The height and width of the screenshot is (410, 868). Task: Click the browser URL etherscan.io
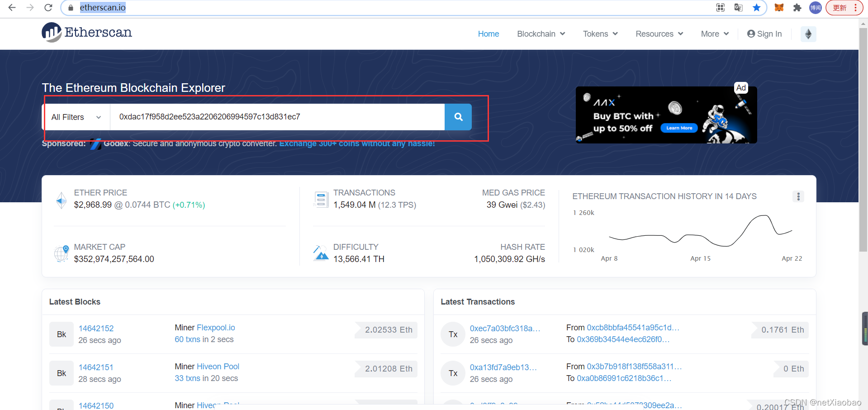coord(103,8)
